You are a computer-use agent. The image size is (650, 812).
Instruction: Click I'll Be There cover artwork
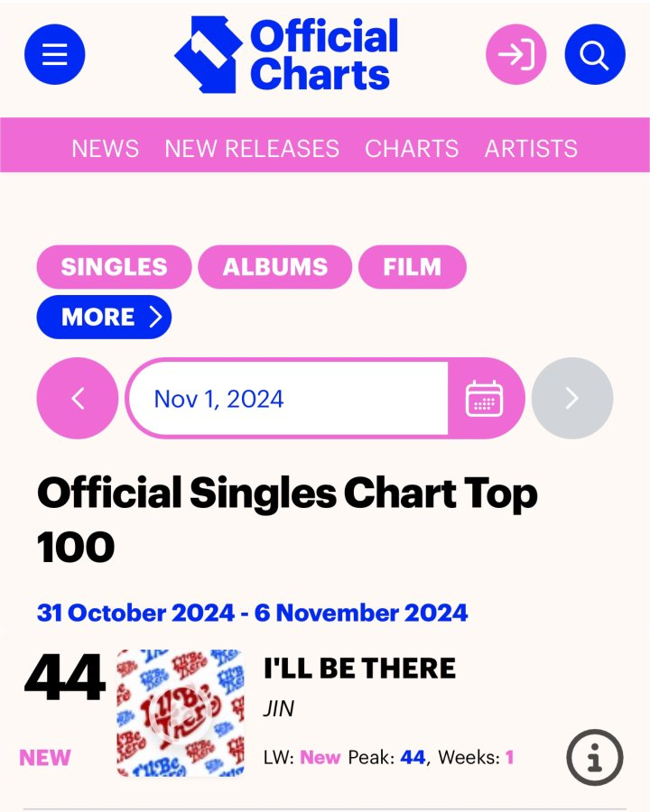pyautogui.click(x=181, y=713)
